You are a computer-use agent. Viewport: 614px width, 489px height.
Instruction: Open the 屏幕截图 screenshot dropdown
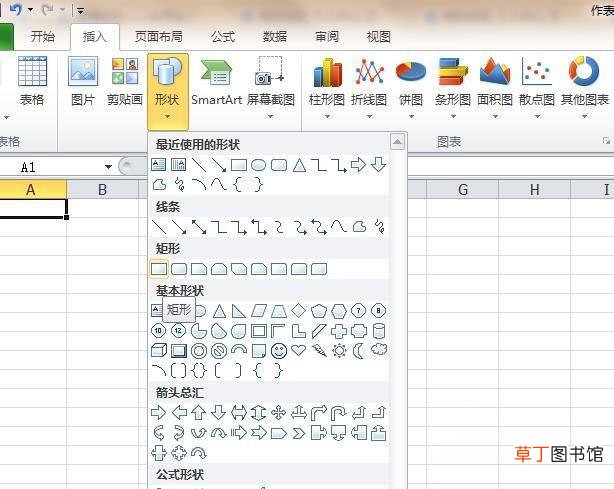[271, 87]
